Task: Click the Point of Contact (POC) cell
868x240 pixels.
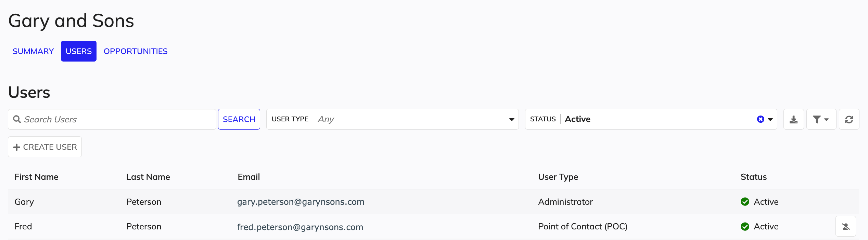Action: coord(583,227)
